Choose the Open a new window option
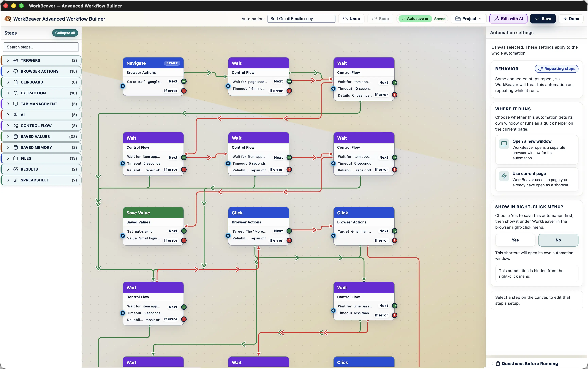 coord(537,150)
